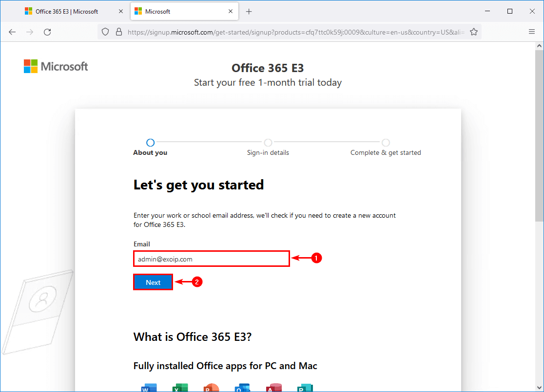Click the Email input field
This screenshot has height=392, width=544.
(211, 259)
